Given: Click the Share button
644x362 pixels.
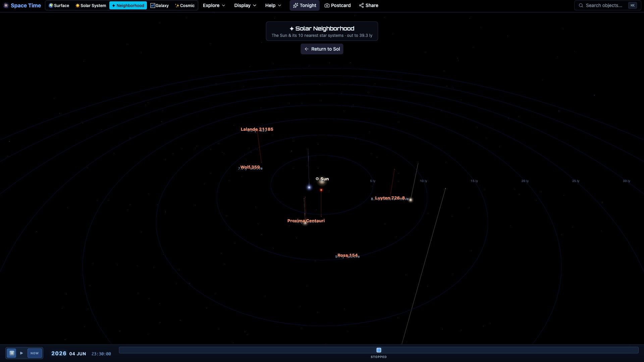Looking at the screenshot, I should pyautogui.click(x=369, y=5).
